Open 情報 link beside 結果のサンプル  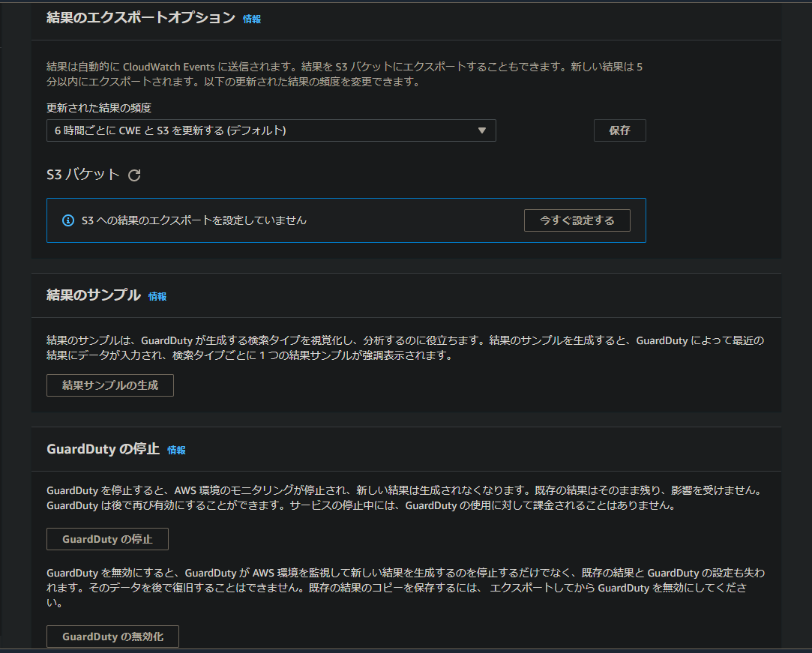tap(157, 296)
